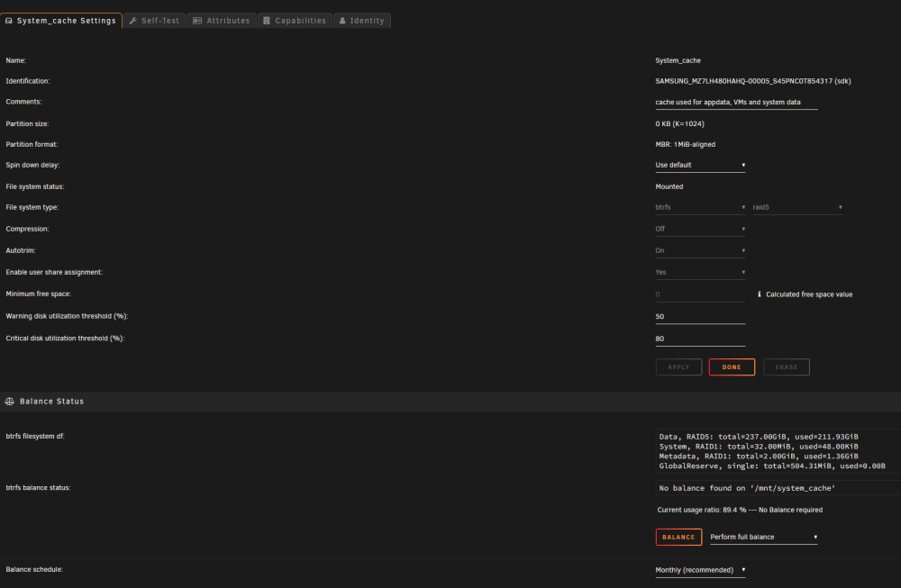Switch to the Self-Test tab

[x=155, y=21]
